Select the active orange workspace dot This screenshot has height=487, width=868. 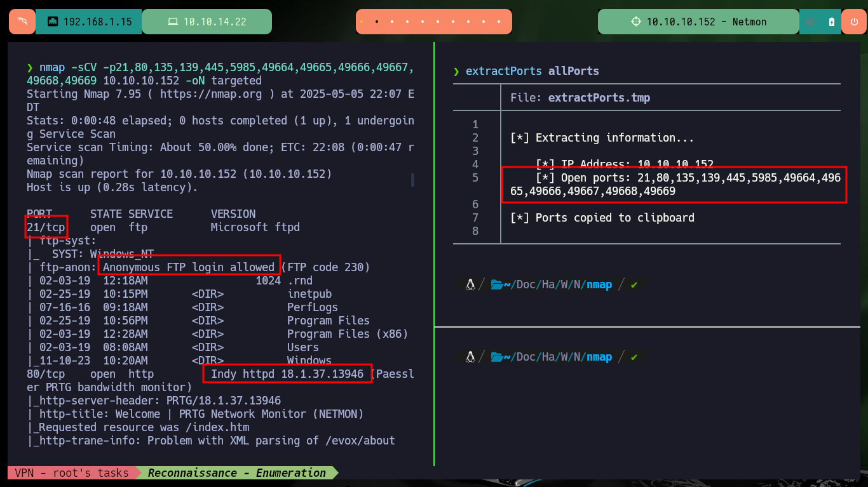(362, 22)
